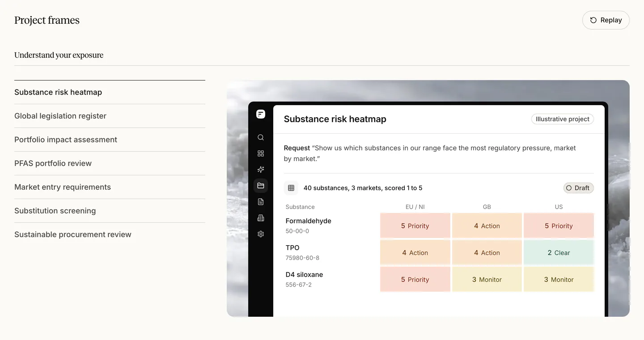
Task: Click TPO's EU / NI '4 Action' cell
Action: 415,252
